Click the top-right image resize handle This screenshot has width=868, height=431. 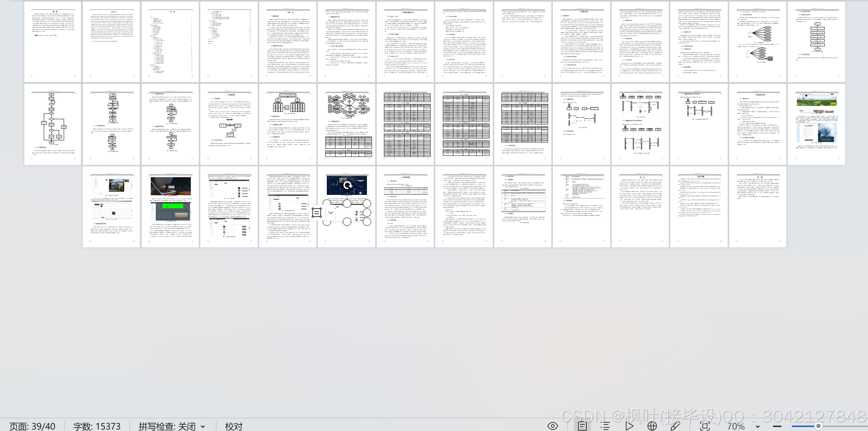tap(367, 204)
